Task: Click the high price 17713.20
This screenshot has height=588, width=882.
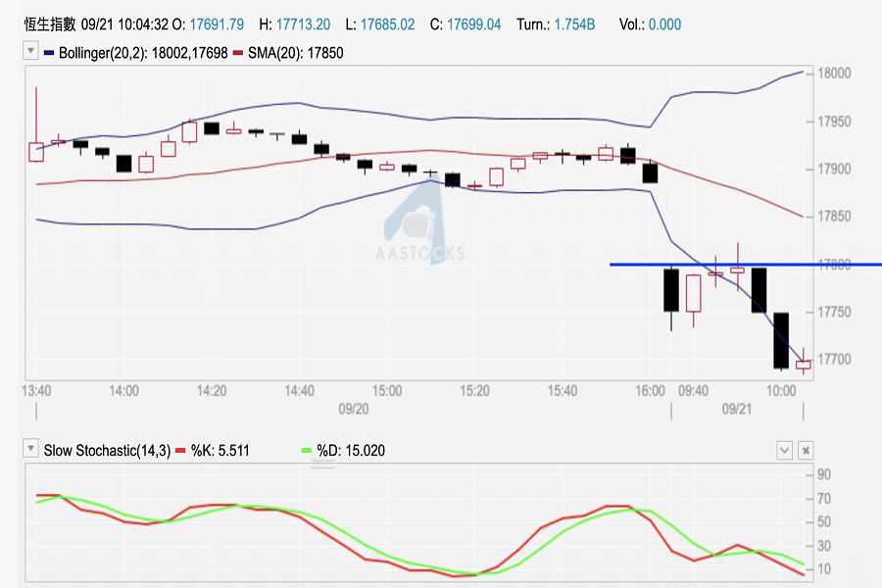Action: point(303,24)
